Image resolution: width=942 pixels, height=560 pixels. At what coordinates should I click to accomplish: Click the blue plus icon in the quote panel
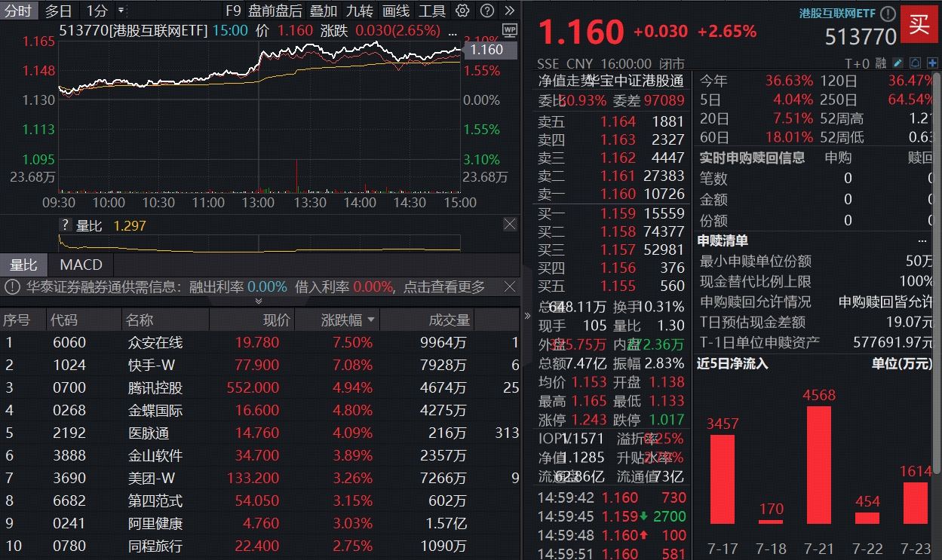(932, 63)
